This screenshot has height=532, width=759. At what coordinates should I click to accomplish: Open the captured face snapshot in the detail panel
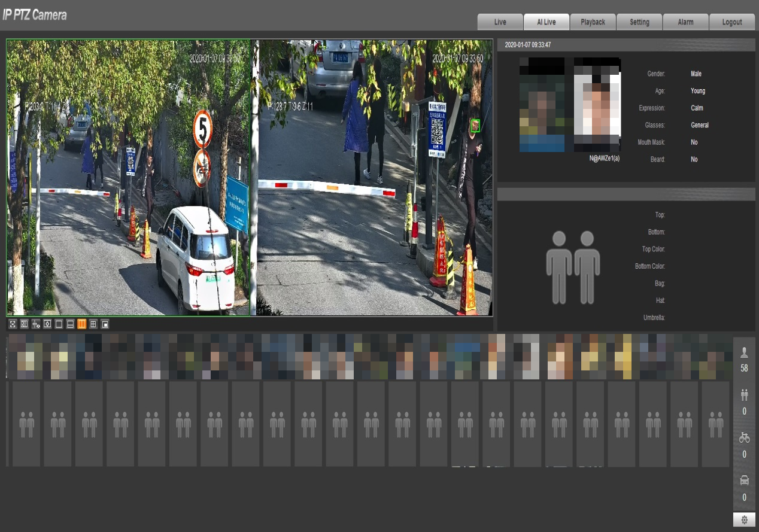pos(542,105)
